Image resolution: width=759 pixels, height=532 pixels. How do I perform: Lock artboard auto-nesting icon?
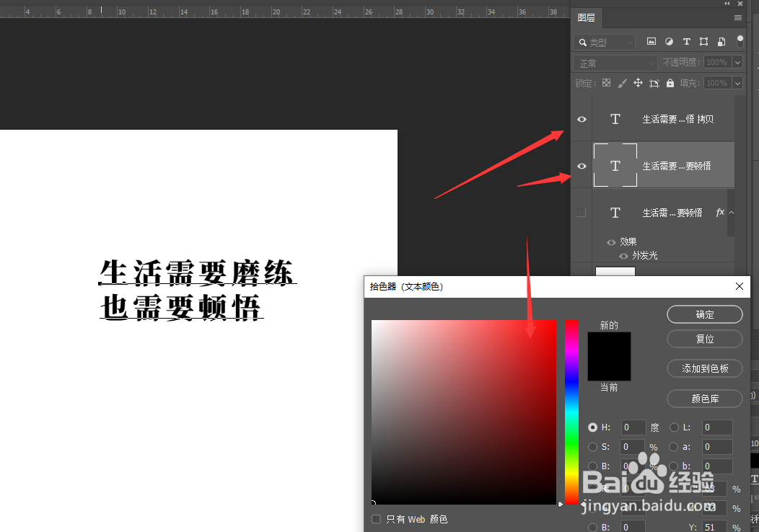point(654,83)
